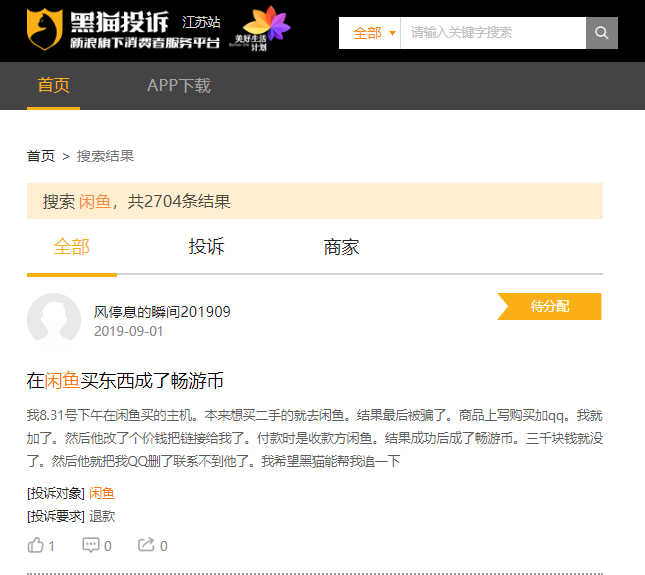Click the magnifier search button
This screenshot has width=645, height=575.
coord(602,33)
